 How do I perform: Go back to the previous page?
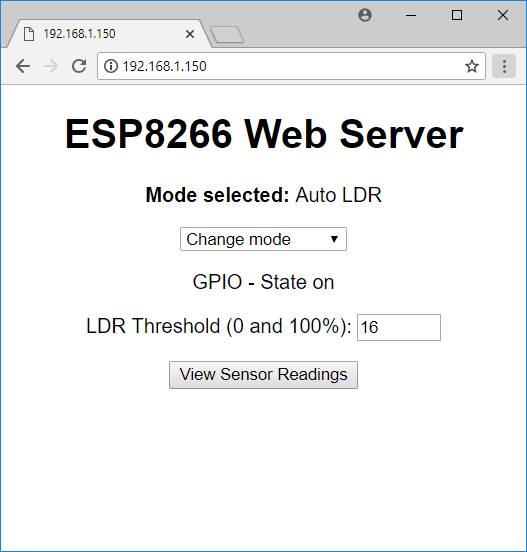tap(23, 66)
